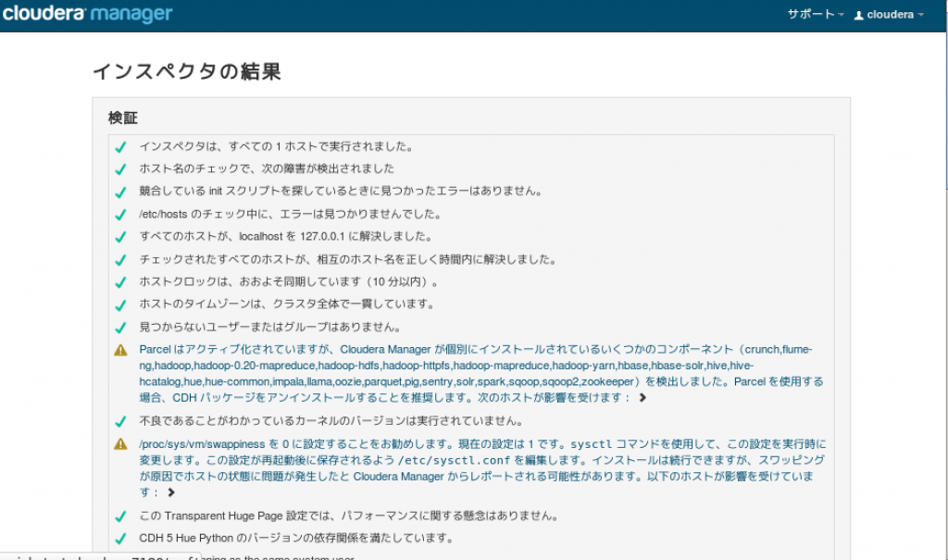The width and height of the screenshot is (948, 560).
Task: Click checkmark next to ホスト名のチェック row
Action: coord(120,169)
